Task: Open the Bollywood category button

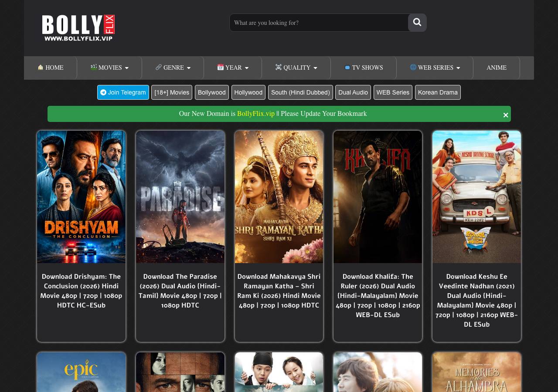Action: (x=212, y=92)
